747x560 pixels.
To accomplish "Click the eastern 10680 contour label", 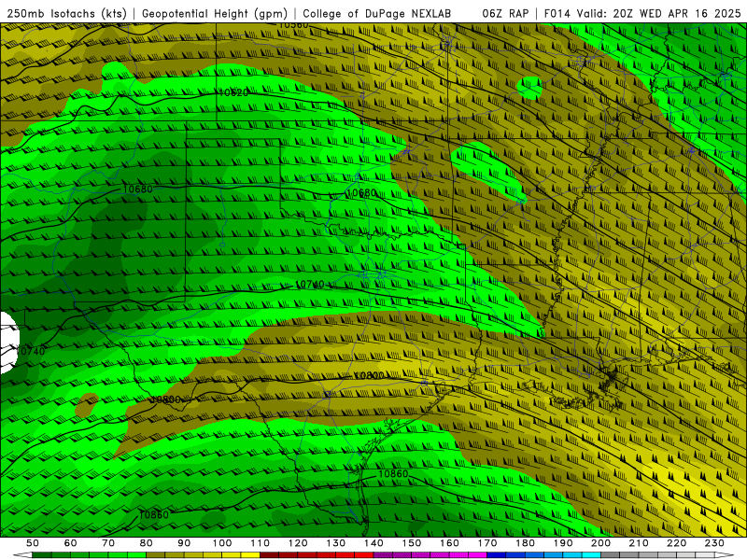I will tap(361, 193).
